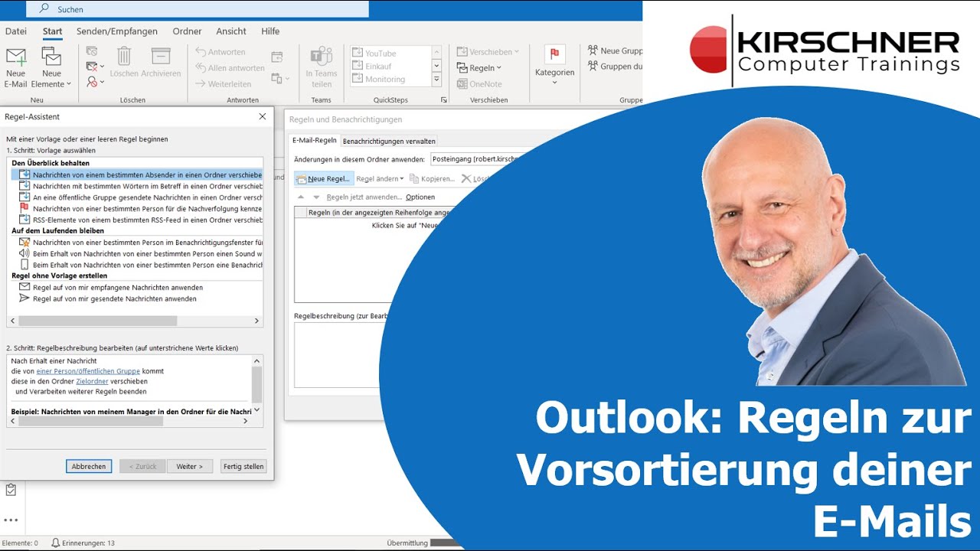The height and width of the screenshot is (551, 980).
Task: Click Weiterleiten in the ribbon
Action: [x=224, y=84]
